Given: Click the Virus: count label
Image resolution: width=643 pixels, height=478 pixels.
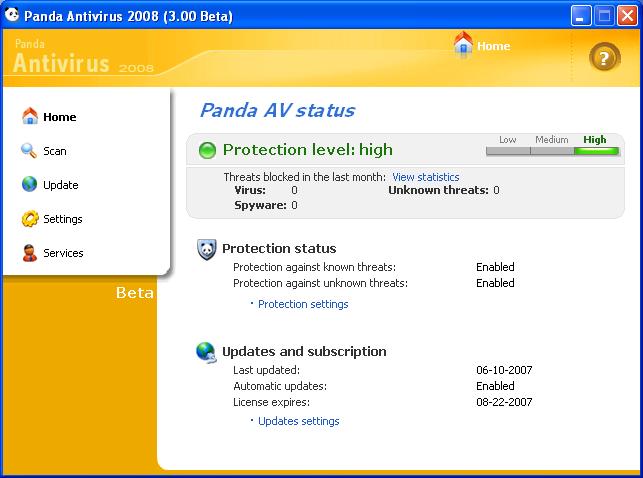Looking at the screenshot, I should tap(250, 190).
